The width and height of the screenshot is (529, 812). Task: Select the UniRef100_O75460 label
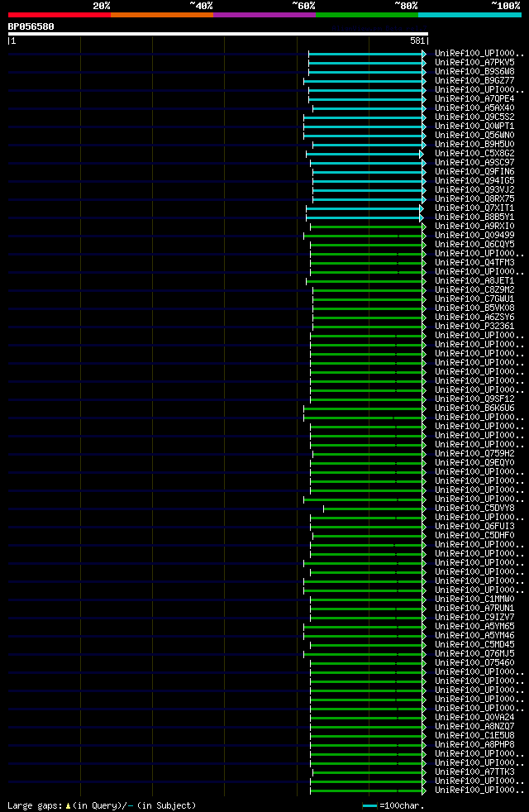[x=474, y=663]
